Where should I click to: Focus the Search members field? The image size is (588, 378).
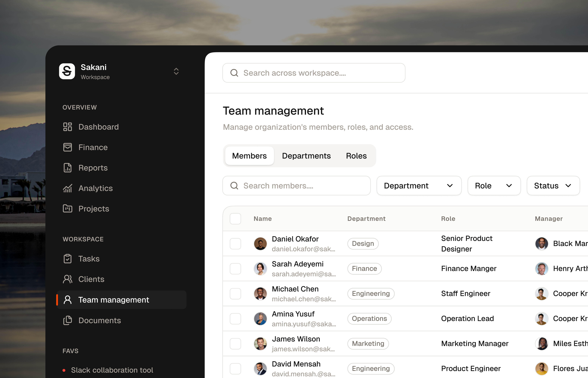pyautogui.click(x=296, y=186)
